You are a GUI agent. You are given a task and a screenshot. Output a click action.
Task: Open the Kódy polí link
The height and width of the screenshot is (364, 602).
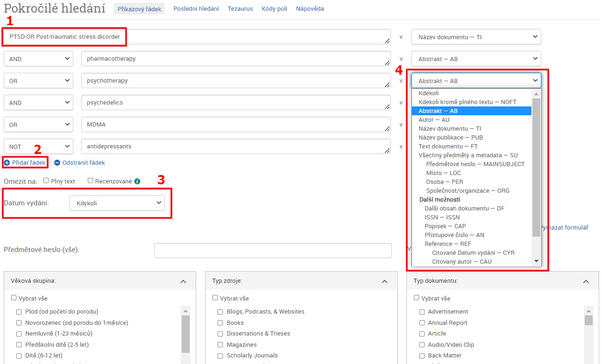(275, 9)
